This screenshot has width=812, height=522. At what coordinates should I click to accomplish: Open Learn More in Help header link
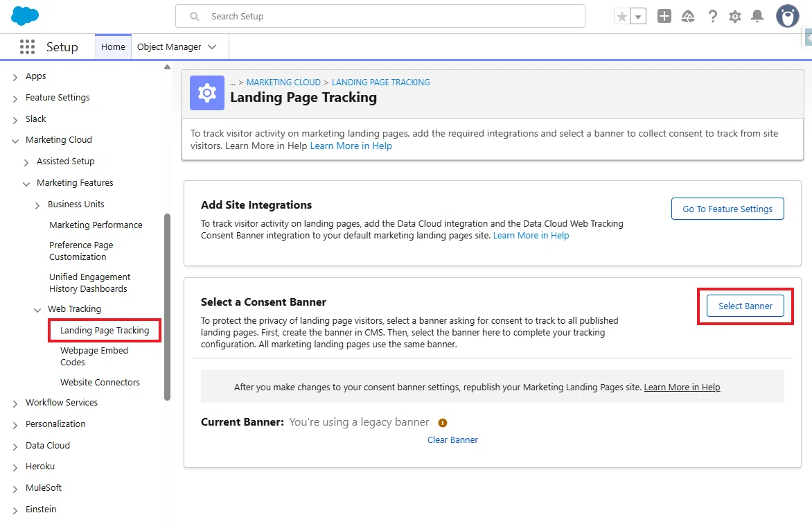pyautogui.click(x=351, y=146)
